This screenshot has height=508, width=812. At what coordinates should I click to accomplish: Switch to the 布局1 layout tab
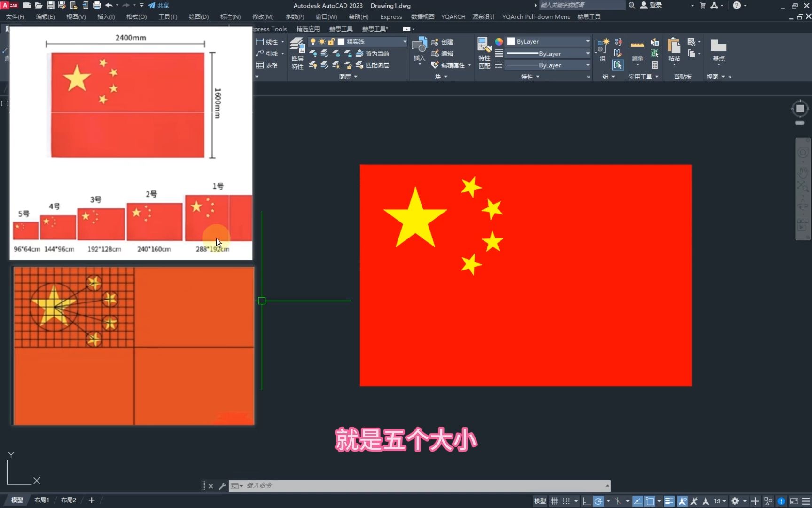(42, 500)
